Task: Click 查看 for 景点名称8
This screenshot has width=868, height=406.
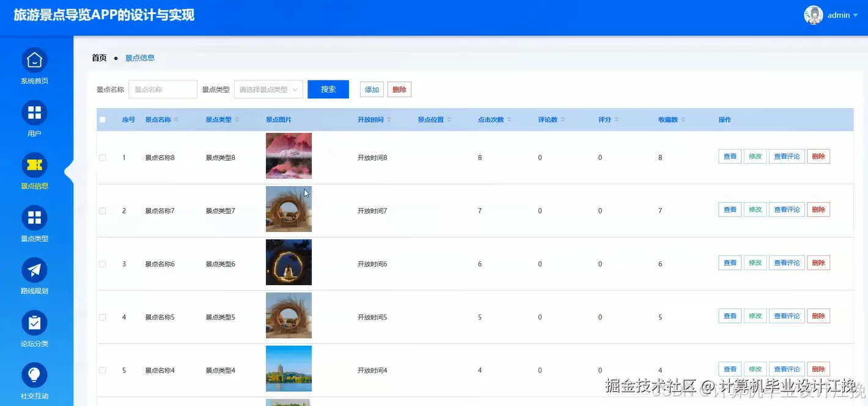Action: click(730, 156)
